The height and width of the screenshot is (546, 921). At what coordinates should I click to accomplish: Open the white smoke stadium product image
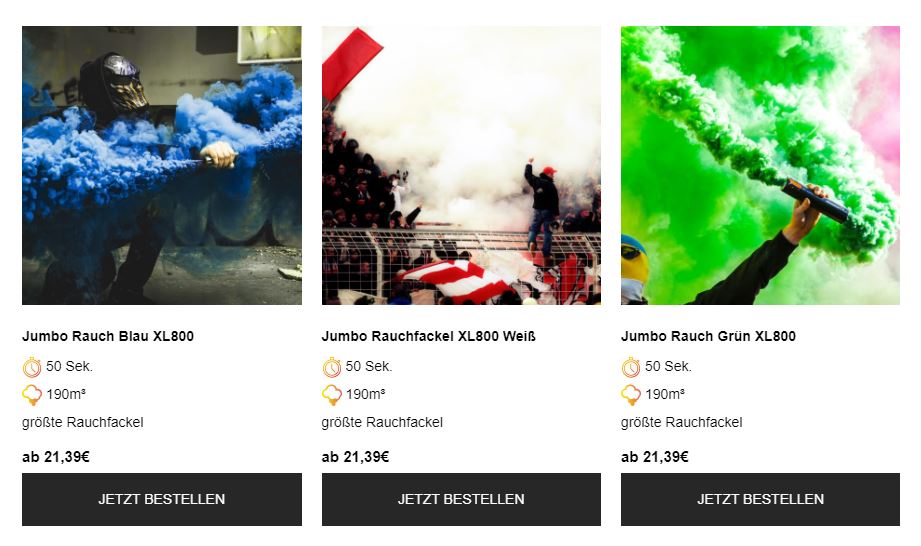coord(461,165)
